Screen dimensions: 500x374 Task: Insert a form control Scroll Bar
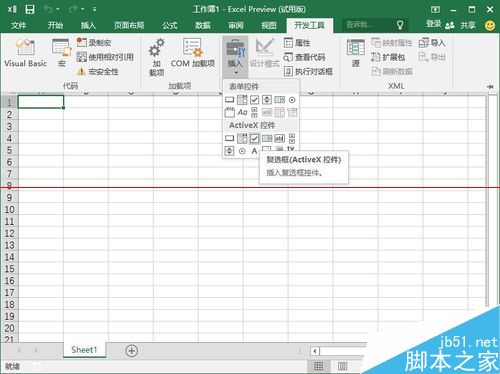(x=254, y=112)
